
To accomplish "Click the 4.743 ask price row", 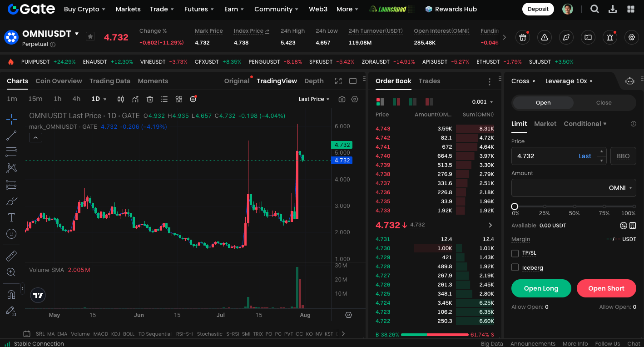I will click(435, 129).
